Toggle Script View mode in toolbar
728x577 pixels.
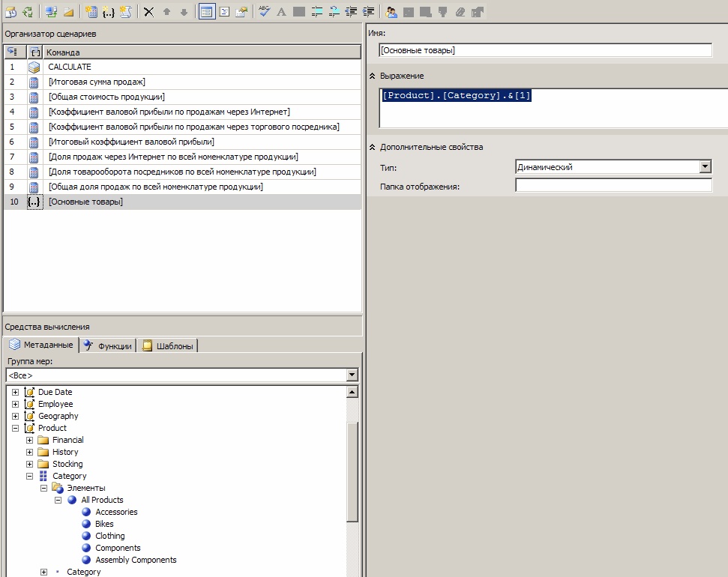pyautogui.click(x=223, y=12)
